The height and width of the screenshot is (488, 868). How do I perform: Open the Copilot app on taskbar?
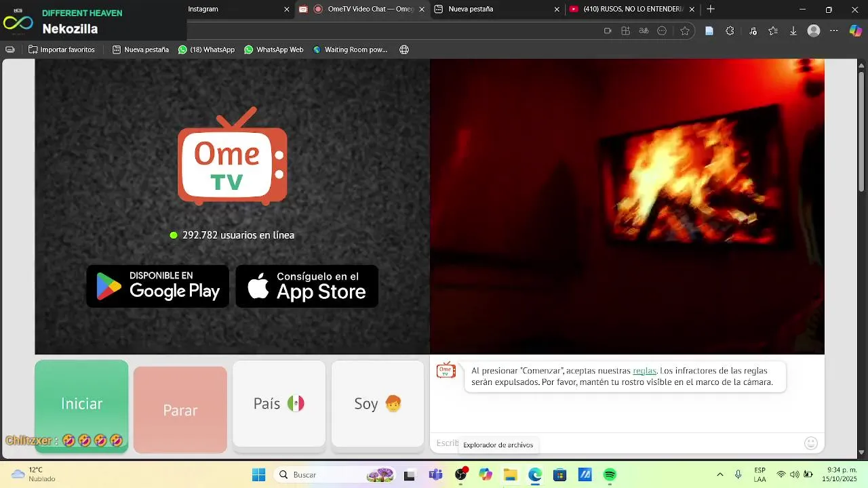(486, 474)
